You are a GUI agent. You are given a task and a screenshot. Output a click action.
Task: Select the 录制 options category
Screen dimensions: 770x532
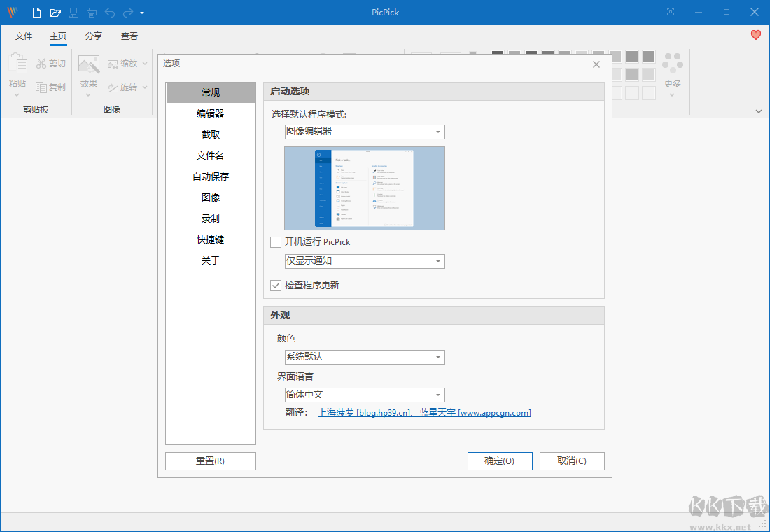tap(211, 218)
